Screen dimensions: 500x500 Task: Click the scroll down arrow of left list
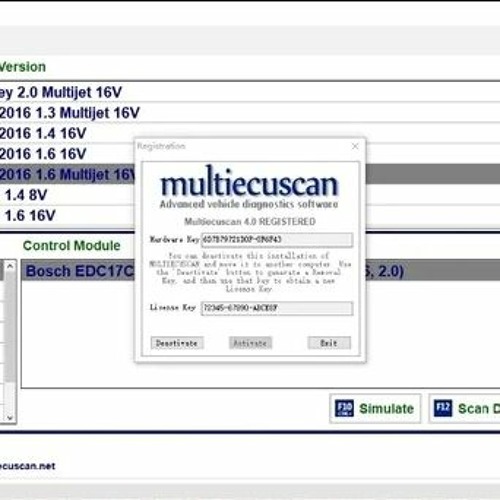click(10, 417)
